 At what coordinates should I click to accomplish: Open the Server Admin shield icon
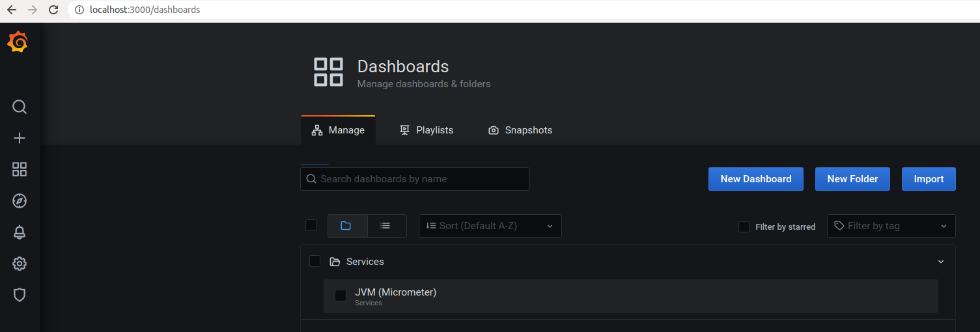click(20, 295)
